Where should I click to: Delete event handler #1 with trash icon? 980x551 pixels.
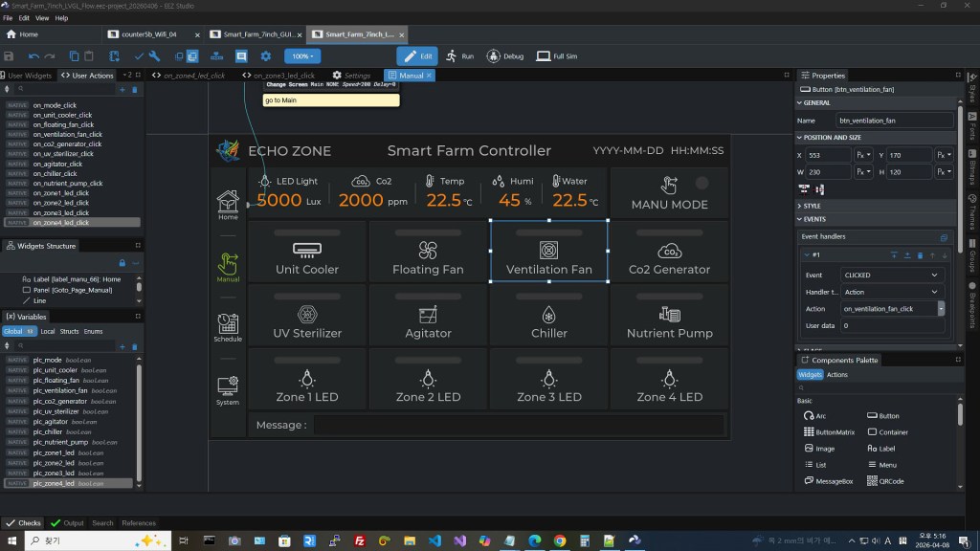click(921, 255)
